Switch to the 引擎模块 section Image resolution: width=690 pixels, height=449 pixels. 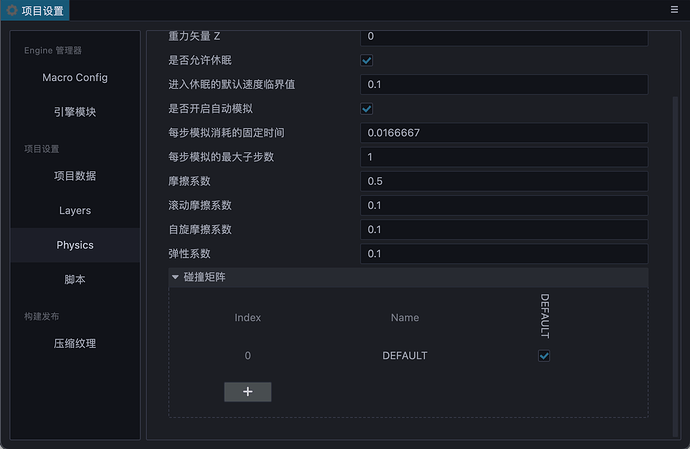[75, 112]
